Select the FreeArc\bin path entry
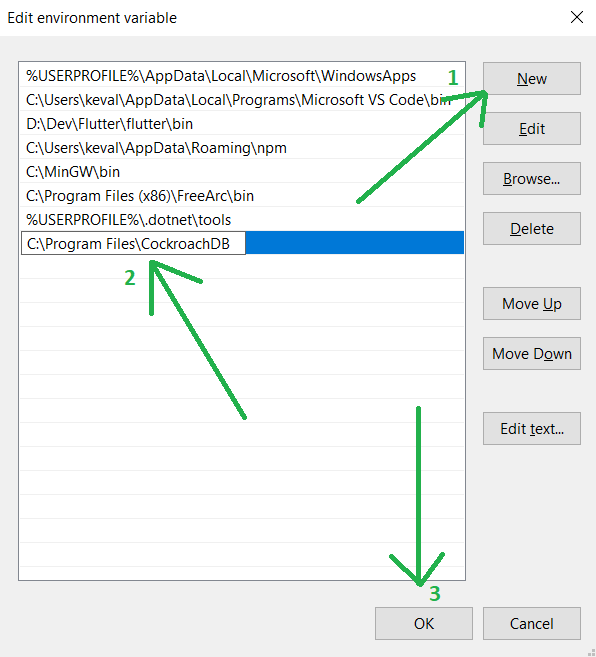Image resolution: width=596 pixels, height=657 pixels. [242, 196]
